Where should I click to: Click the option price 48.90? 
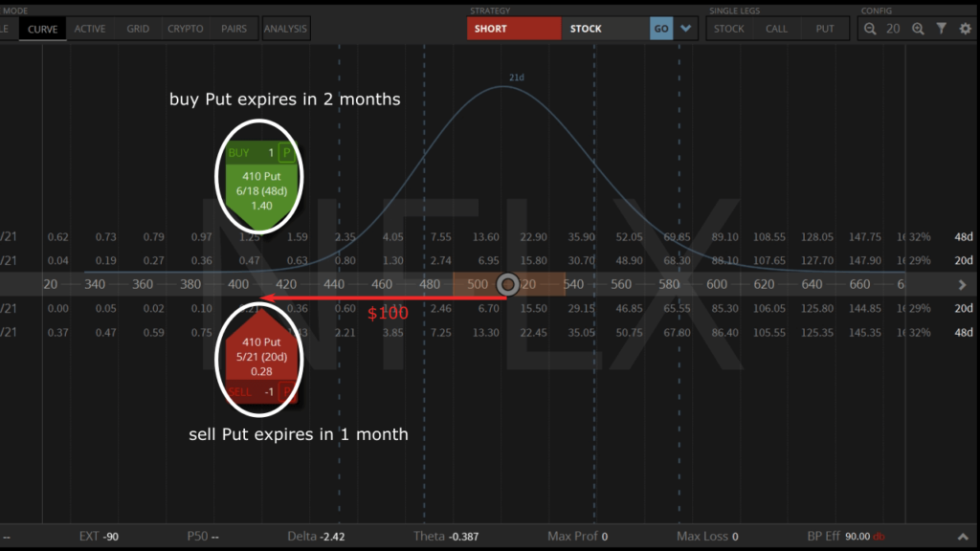pos(629,260)
